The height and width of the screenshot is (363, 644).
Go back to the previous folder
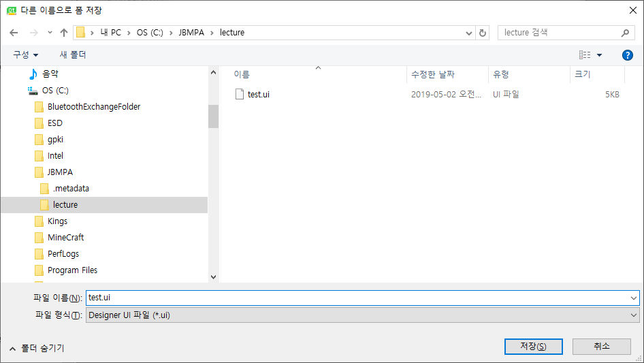[x=14, y=33]
